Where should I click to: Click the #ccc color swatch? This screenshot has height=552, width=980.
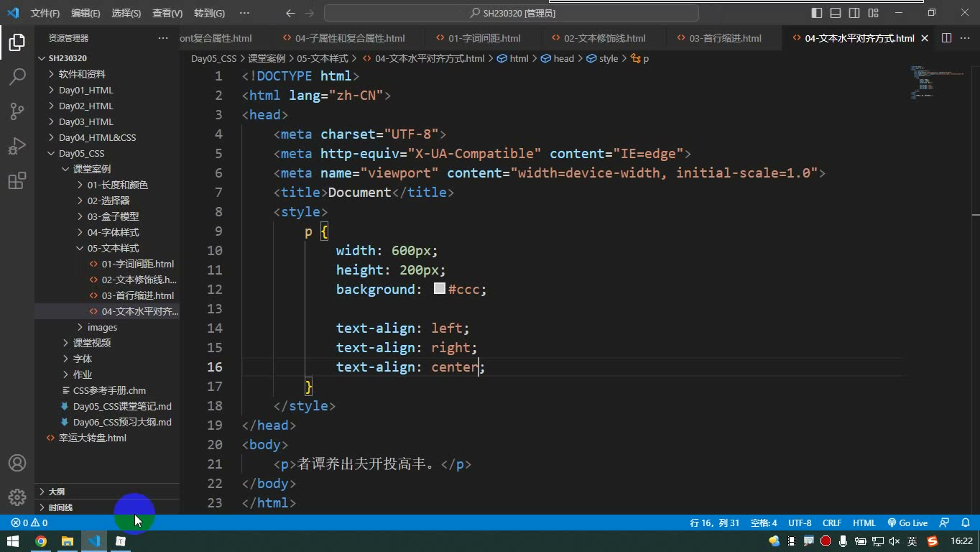(x=440, y=289)
